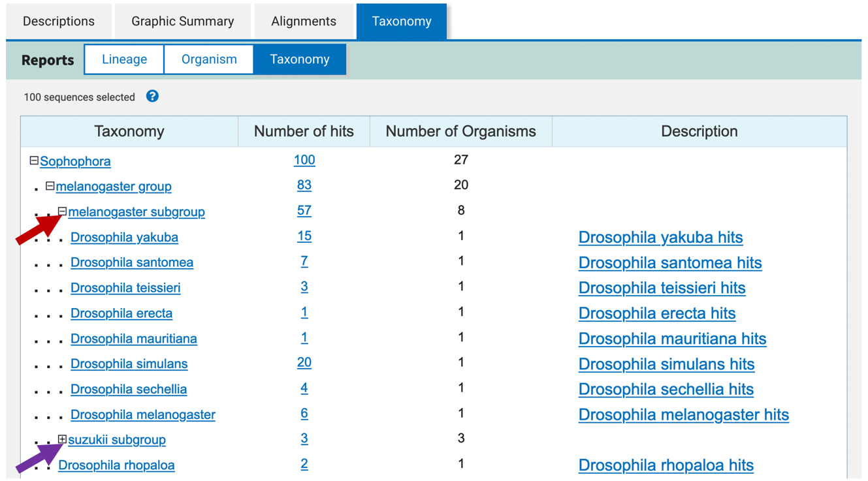Click the organism count 20 cell
Viewport: 868px width, 481px height.
point(461,185)
